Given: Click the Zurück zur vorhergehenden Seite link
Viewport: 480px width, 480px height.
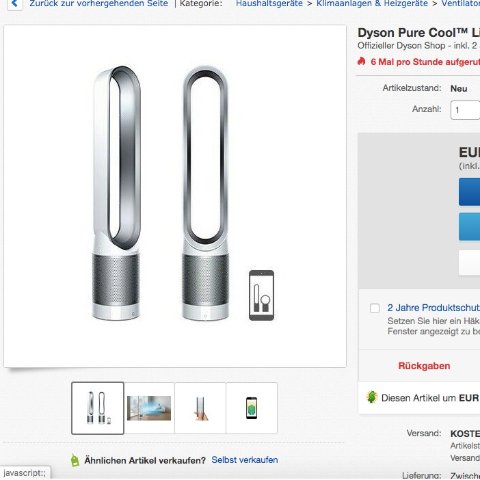Looking at the screenshot, I should click(99, 4).
